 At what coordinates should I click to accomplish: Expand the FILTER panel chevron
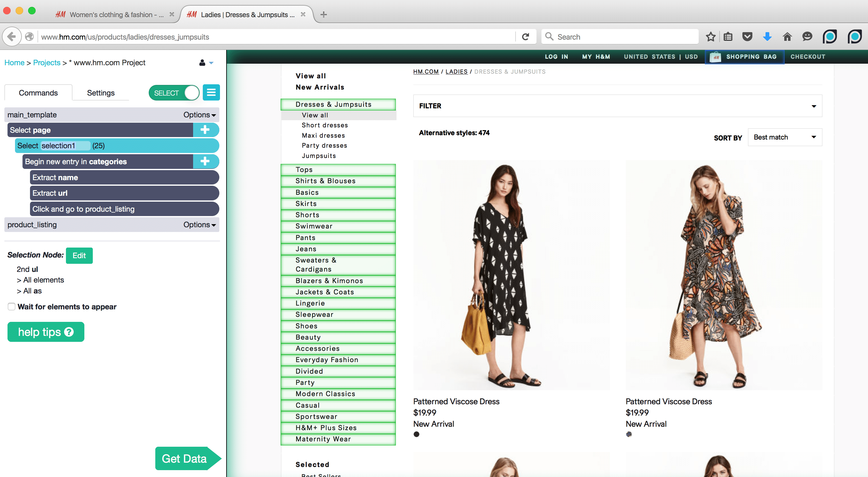814,106
